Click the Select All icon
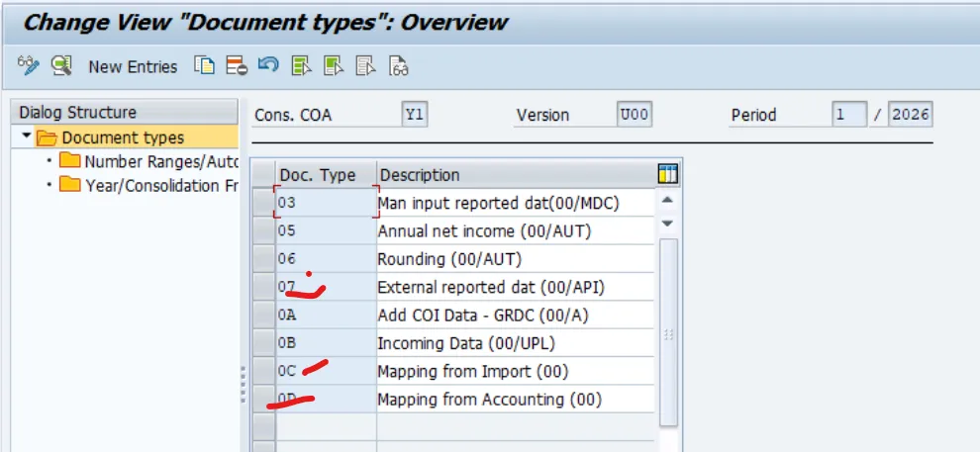 tap(302, 66)
